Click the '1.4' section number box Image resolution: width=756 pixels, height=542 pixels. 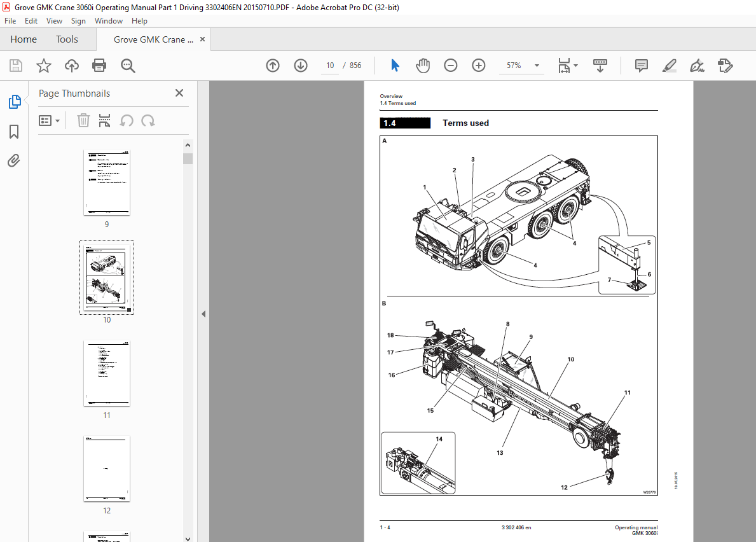tap(405, 123)
